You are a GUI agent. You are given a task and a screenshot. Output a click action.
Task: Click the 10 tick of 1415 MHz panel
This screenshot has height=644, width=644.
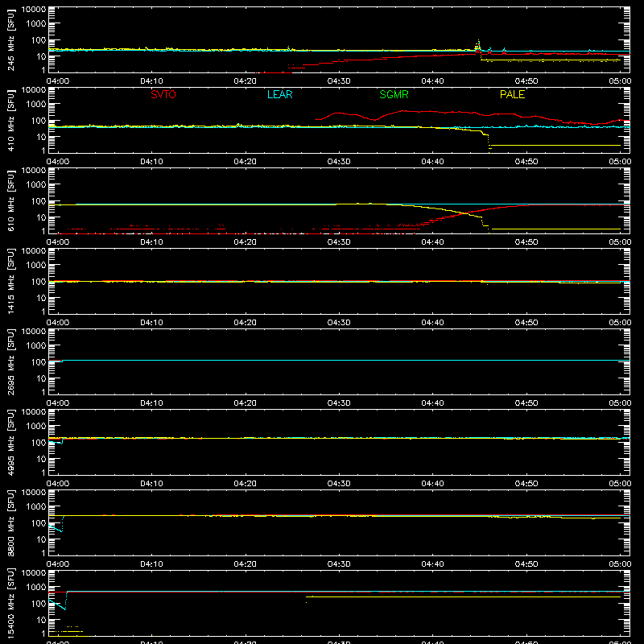tap(41, 298)
